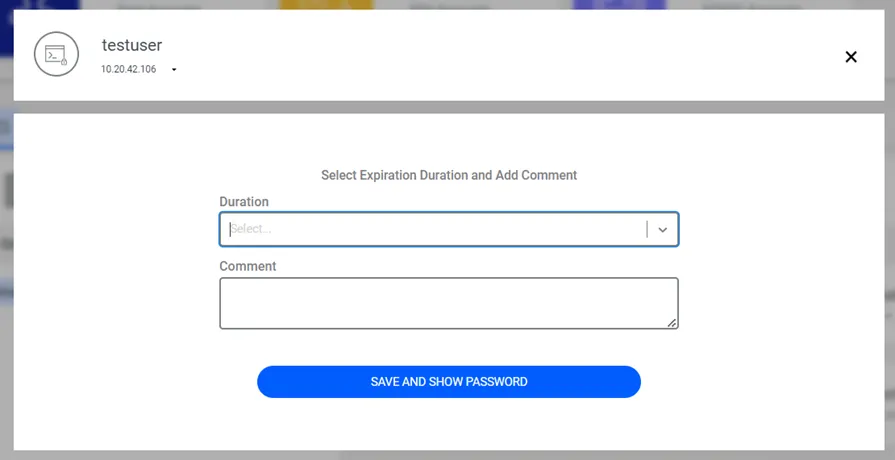Click the Select Expiration Duration and Add Comment heading
The width and height of the screenshot is (895, 460).
click(x=449, y=175)
